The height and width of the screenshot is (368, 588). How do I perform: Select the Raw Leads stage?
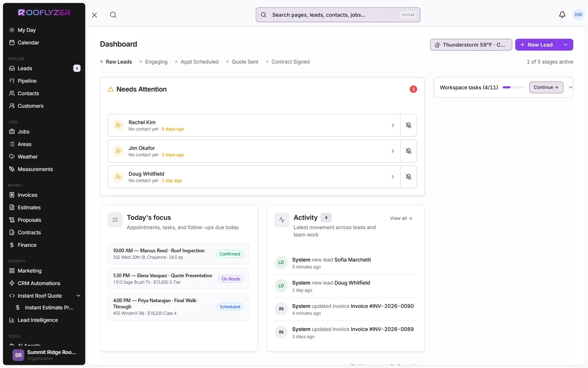tap(116, 62)
